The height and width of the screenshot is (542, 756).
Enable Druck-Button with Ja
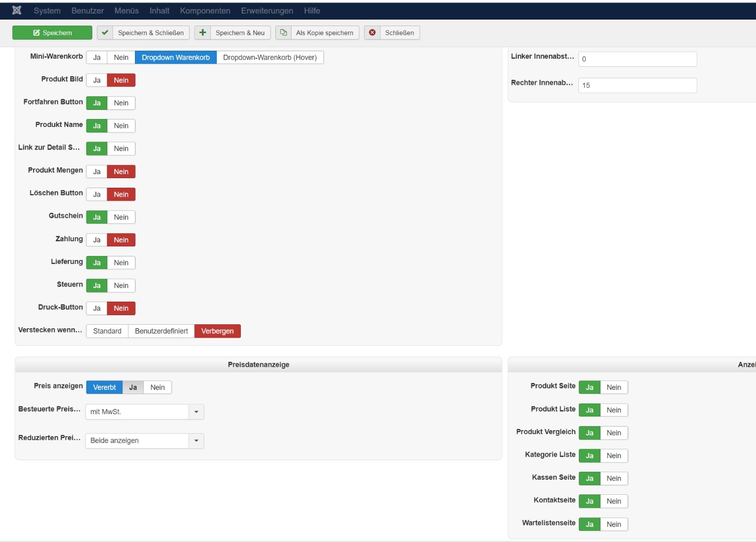point(97,308)
